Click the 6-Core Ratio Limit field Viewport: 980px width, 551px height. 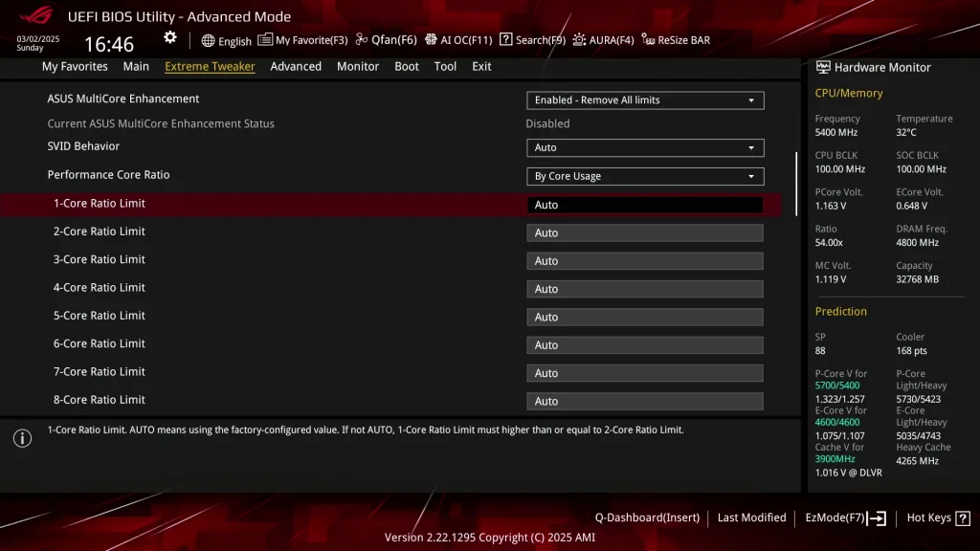point(645,345)
